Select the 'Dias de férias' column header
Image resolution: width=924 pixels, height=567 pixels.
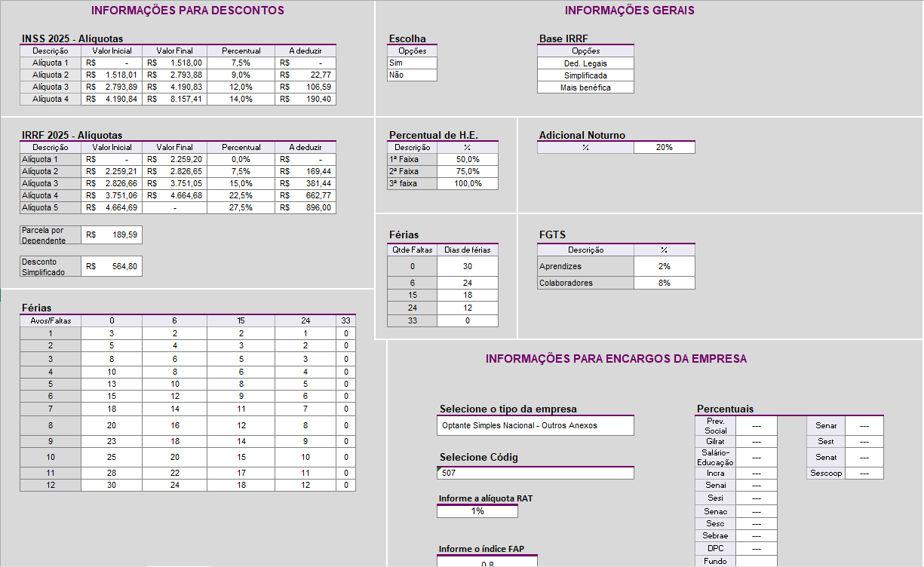point(468,250)
